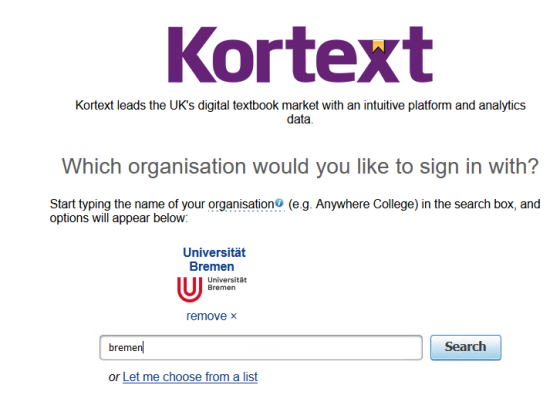
Task: Click the text options will appear below
Action: [119, 218]
